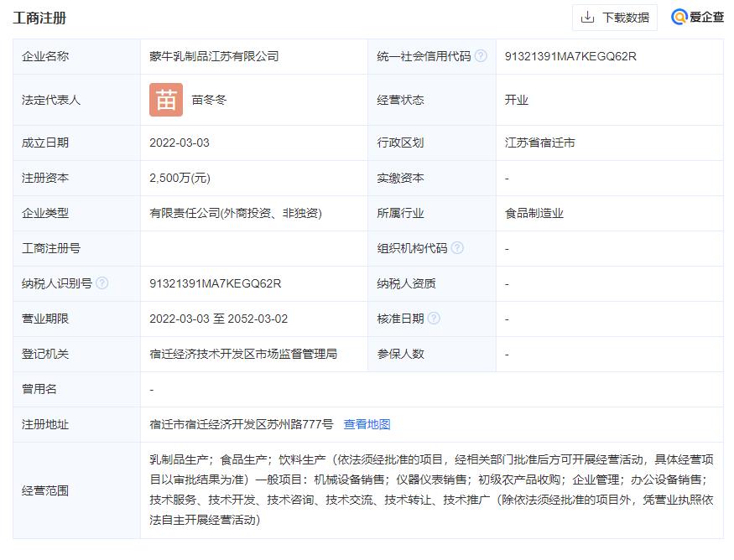Click business scope text starting 乳制品生产
Viewport: 734px width, 560px height.
[x=432, y=490]
